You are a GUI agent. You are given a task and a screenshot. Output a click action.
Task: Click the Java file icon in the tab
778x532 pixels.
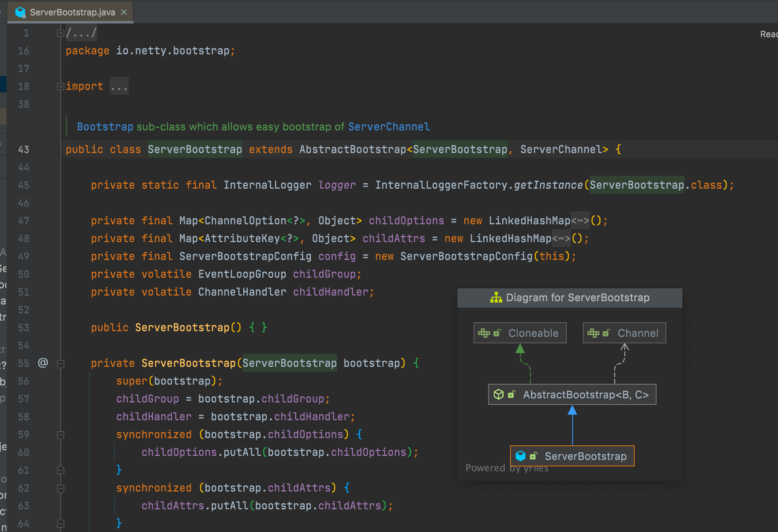click(x=20, y=13)
